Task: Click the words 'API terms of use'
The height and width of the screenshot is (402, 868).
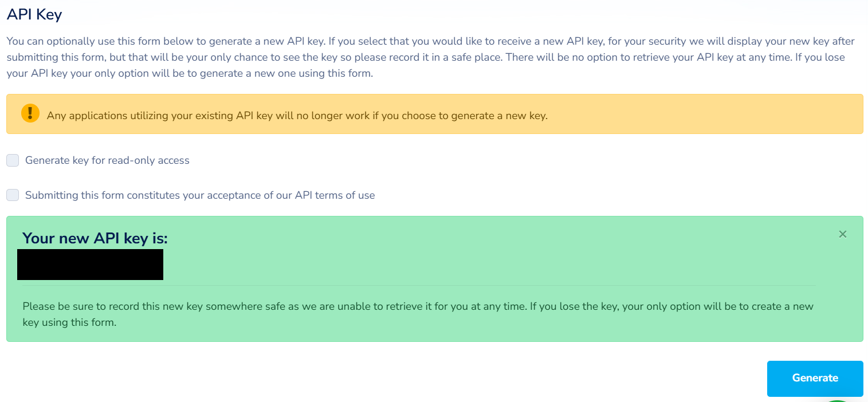Action: tap(335, 195)
